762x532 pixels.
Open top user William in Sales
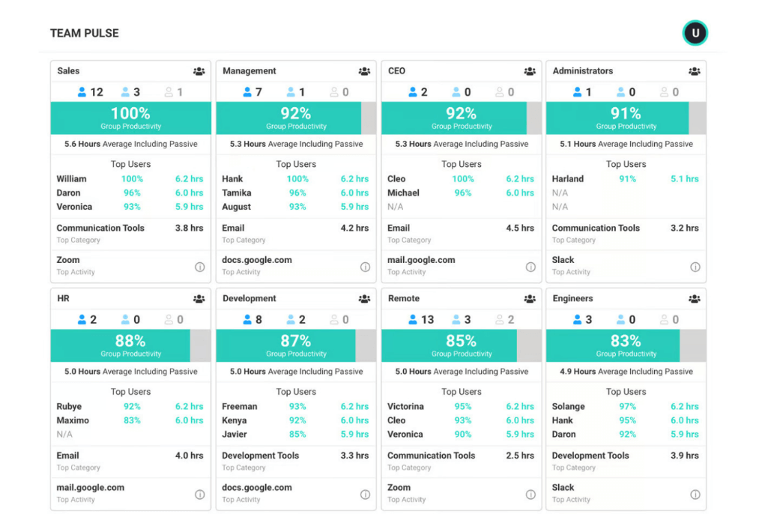[72, 179]
